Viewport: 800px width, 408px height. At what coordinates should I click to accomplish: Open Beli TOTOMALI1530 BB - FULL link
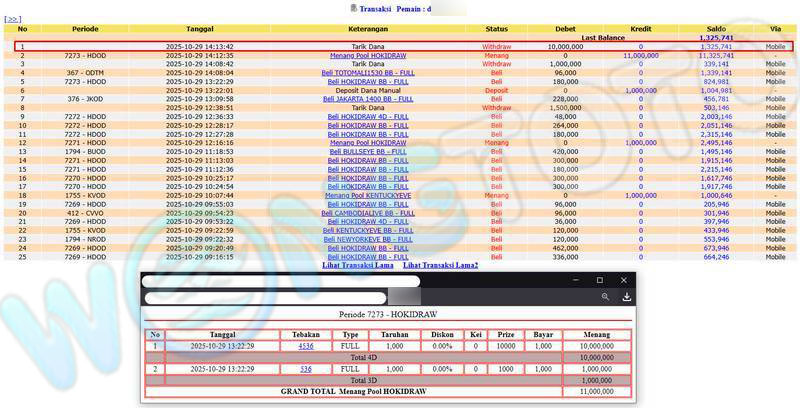coord(368,73)
